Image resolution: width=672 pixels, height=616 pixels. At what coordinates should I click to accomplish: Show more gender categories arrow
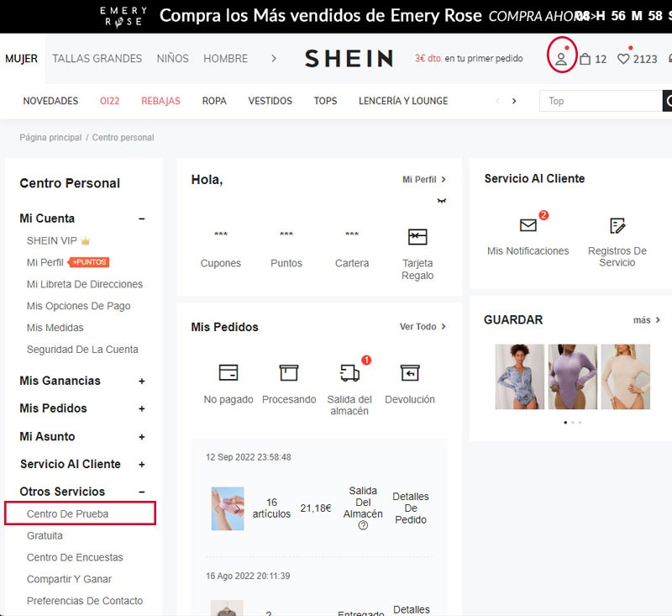274,58
